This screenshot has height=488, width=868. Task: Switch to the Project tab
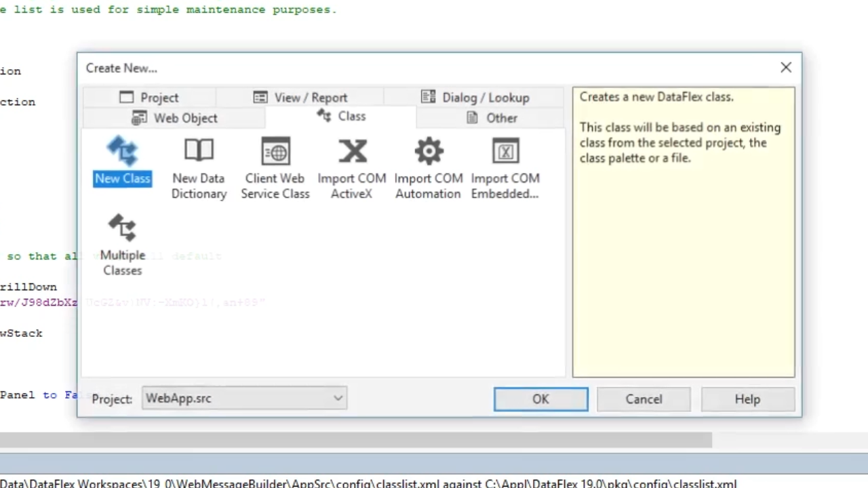pyautogui.click(x=149, y=98)
